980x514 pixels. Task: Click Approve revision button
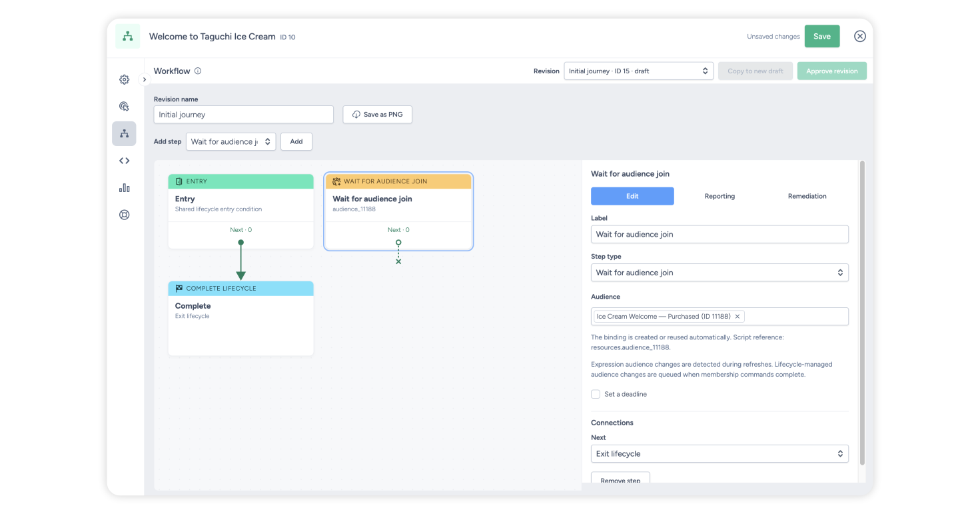(x=832, y=71)
